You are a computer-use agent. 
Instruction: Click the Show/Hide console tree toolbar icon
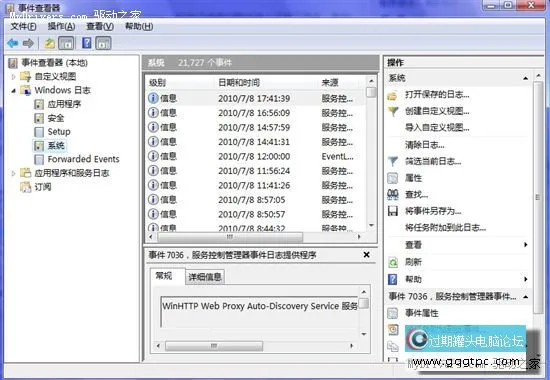(66, 43)
